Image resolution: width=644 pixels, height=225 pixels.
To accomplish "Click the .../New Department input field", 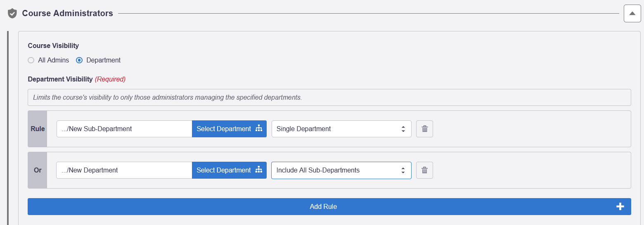I will coord(124,170).
